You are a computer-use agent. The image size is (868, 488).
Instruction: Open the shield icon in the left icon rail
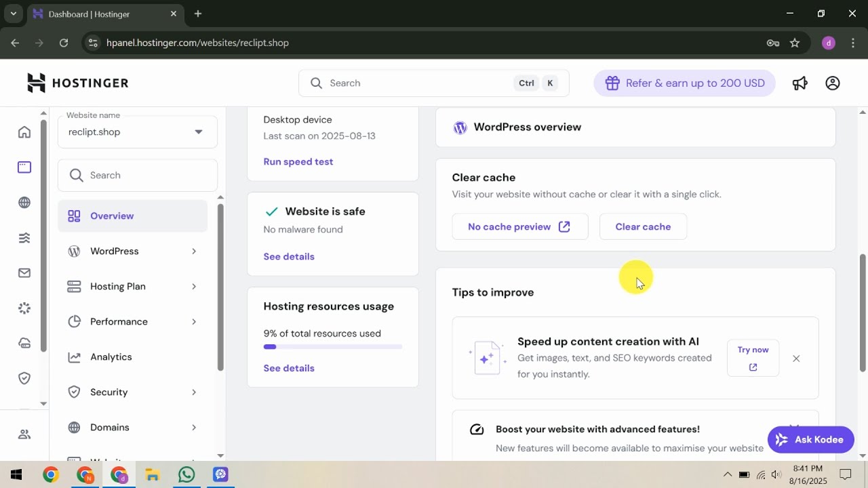point(24,378)
